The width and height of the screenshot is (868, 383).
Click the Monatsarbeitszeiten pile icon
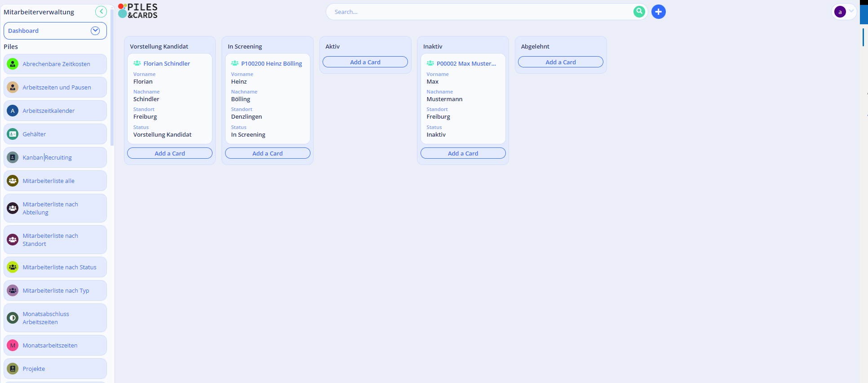pos(13,345)
